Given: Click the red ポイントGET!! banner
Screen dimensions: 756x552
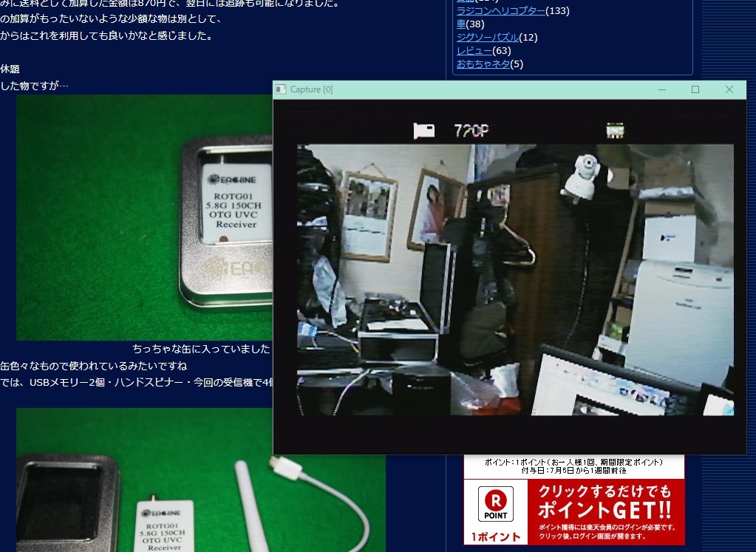Looking at the screenshot, I should coord(606,511).
